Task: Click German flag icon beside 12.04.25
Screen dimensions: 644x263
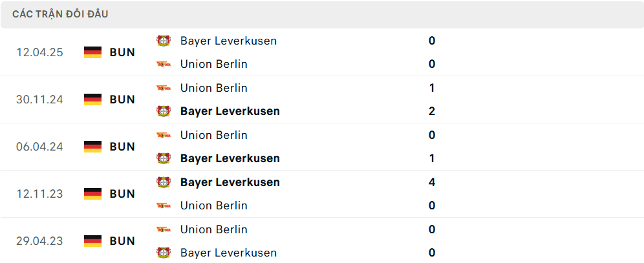Action: [x=93, y=52]
